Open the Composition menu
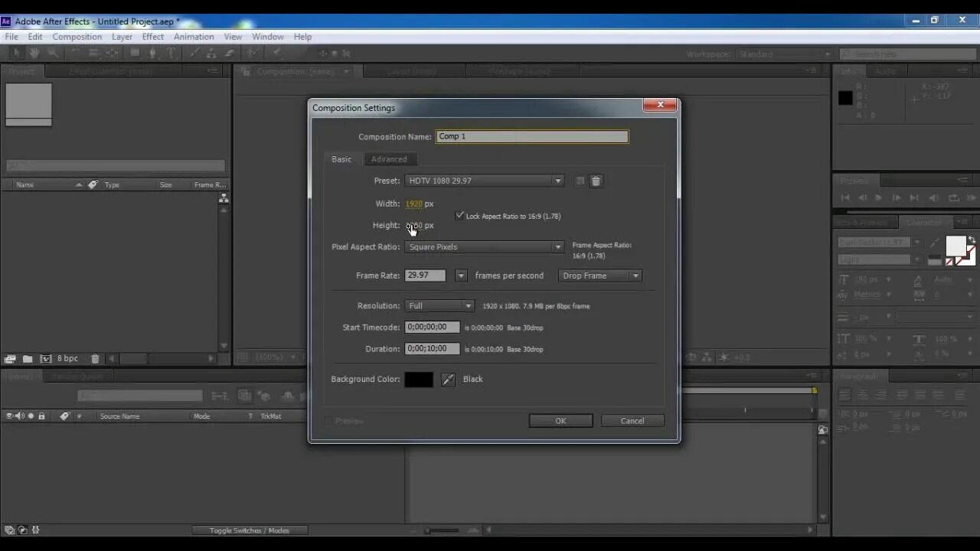 77,37
